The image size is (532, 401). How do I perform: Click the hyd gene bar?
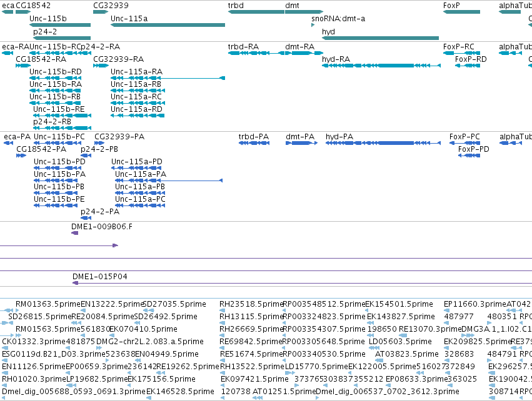[x=380, y=38]
